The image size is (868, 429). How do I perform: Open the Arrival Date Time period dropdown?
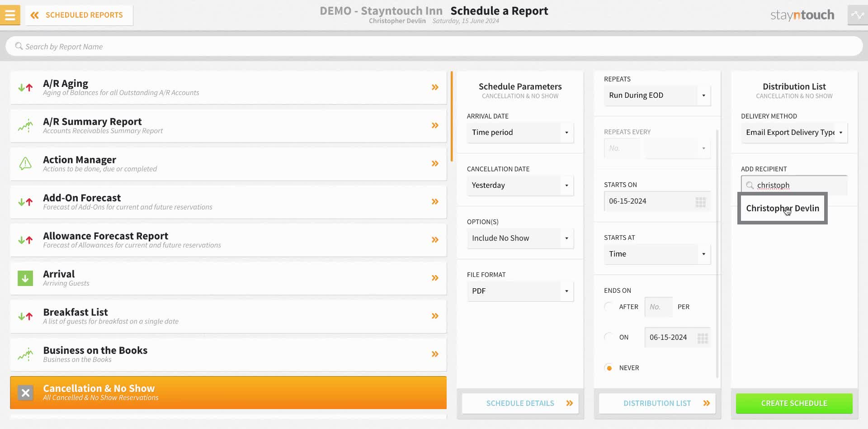(x=520, y=133)
